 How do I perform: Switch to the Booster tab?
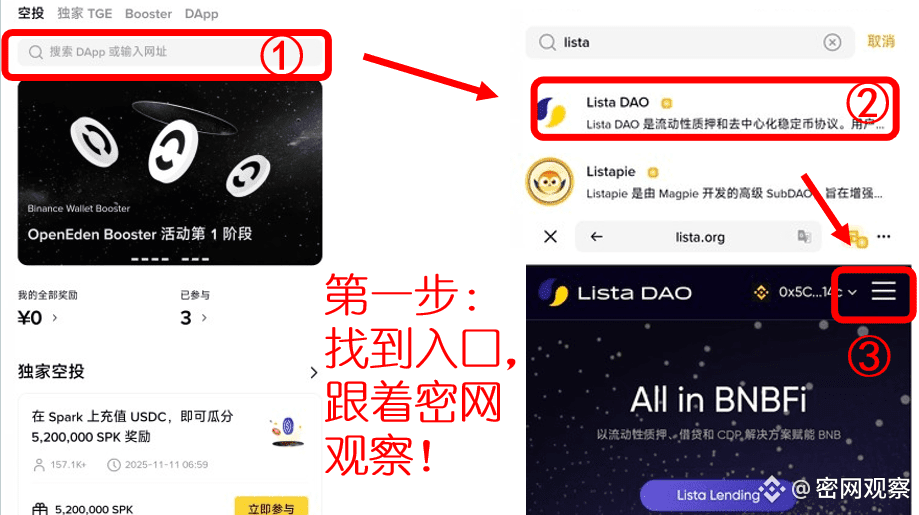pyautogui.click(x=148, y=13)
